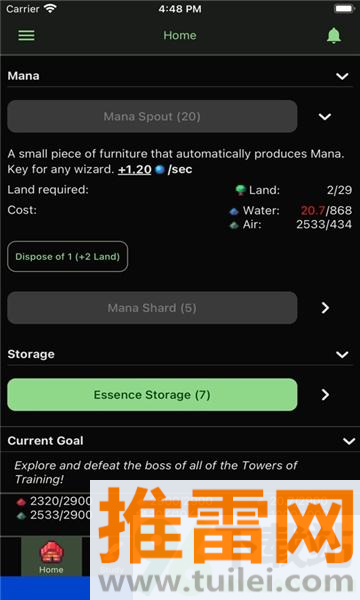Screen dimensions: 360x600
Task: Tap the WiFi status icon
Action: click(x=50, y=8)
